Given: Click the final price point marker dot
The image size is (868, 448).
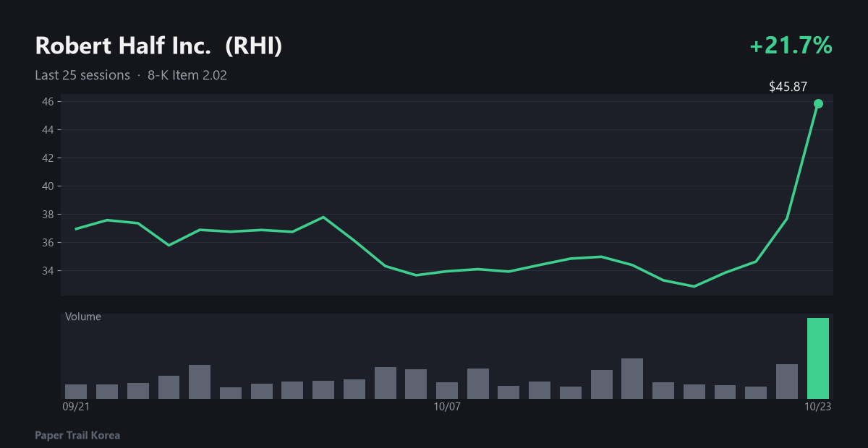Looking at the screenshot, I should click(818, 103).
